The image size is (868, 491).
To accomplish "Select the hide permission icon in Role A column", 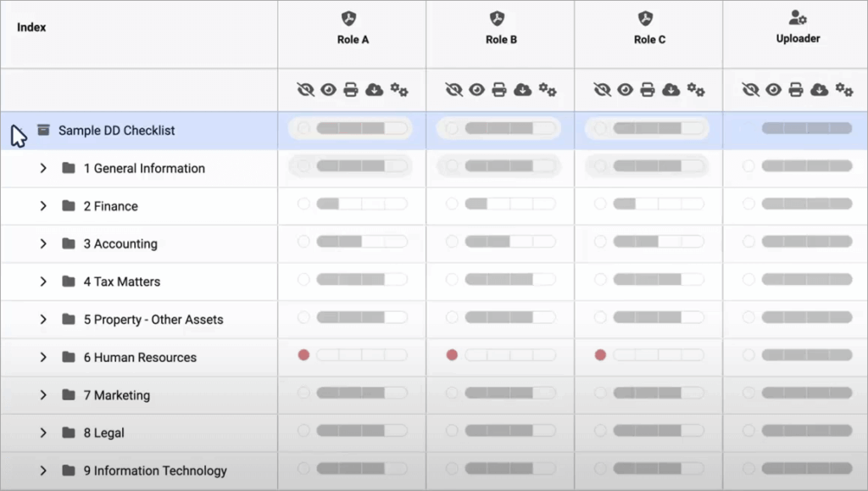I will 304,89.
